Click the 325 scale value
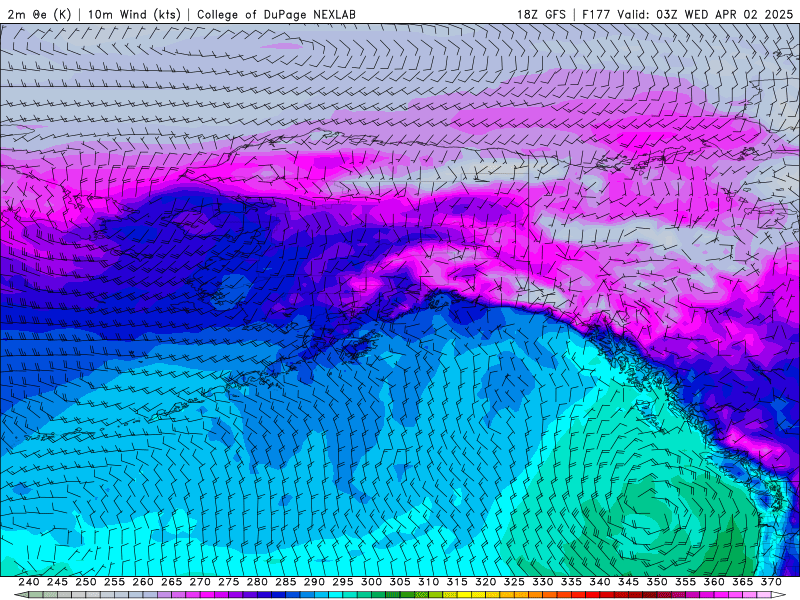The width and height of the screenshot is (800, 600). (x=514, y=582)
